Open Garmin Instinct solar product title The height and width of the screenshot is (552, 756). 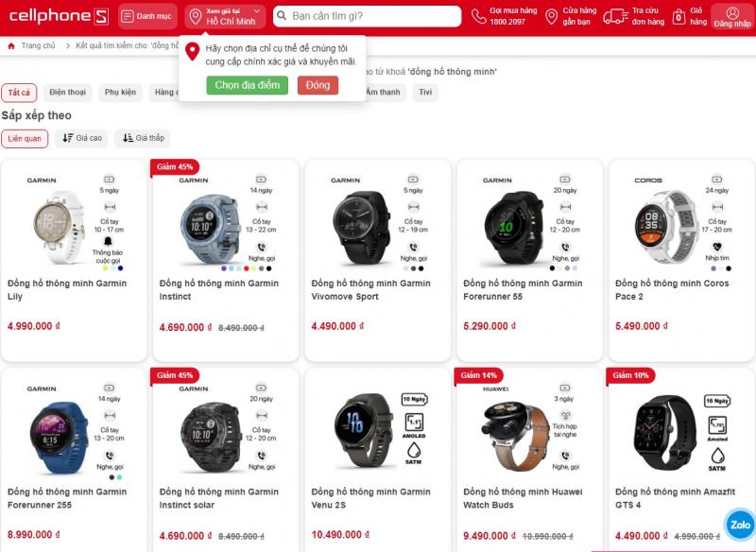[x=219, y=498]
